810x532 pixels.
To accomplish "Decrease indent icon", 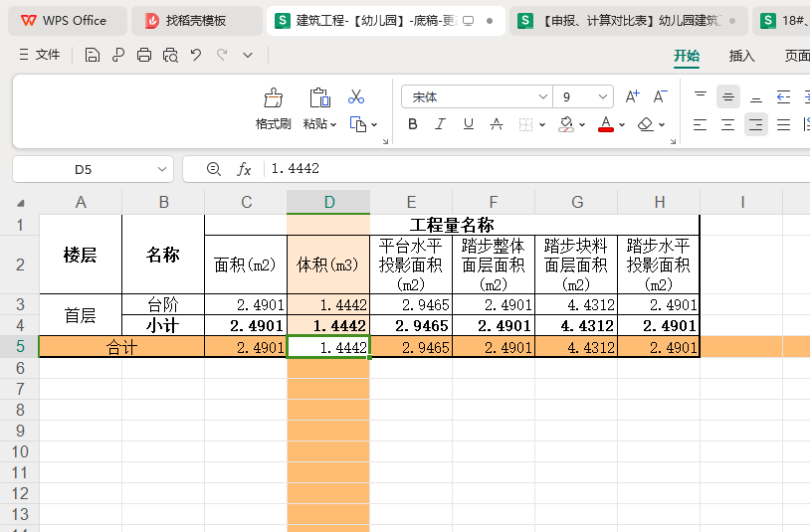I will (x=784, y=96).
